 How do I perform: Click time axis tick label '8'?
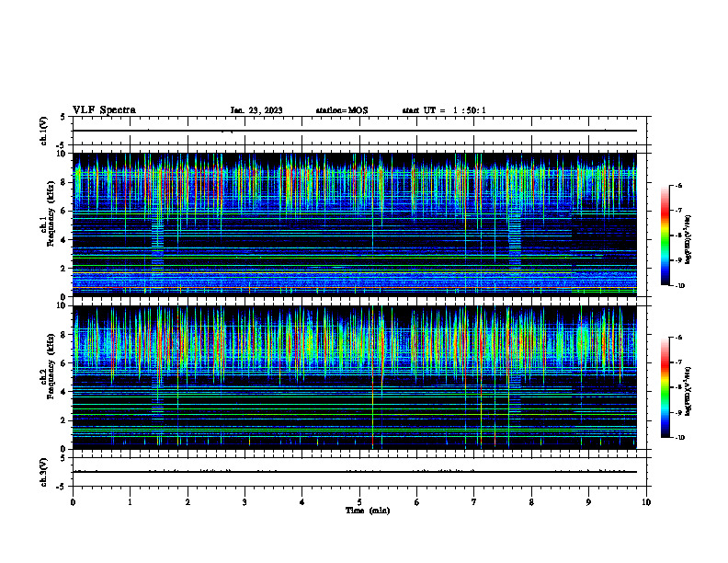[x=531, y=502]
